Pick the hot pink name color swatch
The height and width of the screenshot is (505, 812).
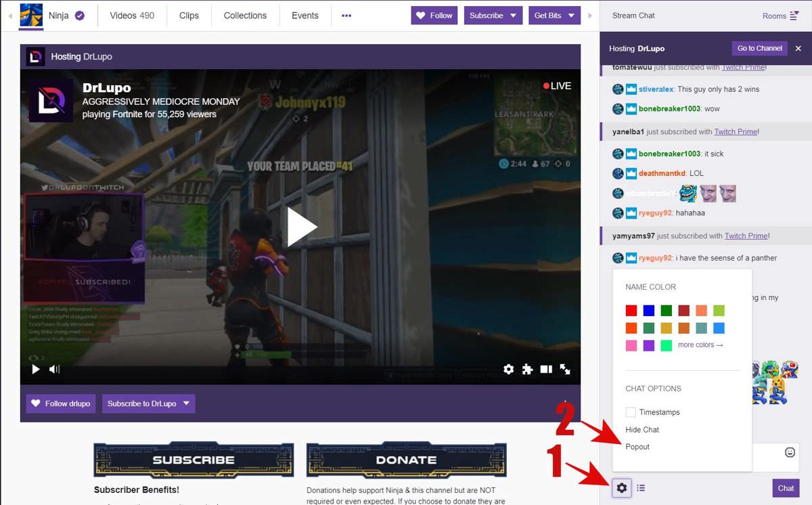click(631, 346)
